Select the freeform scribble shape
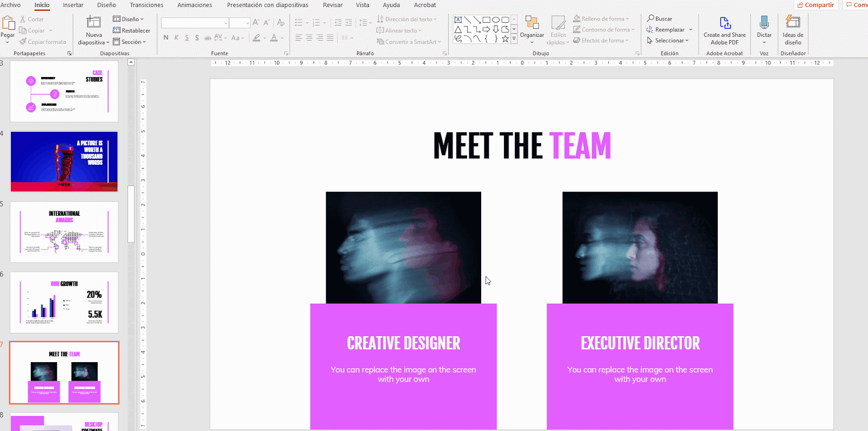 (x=458, y=38)
